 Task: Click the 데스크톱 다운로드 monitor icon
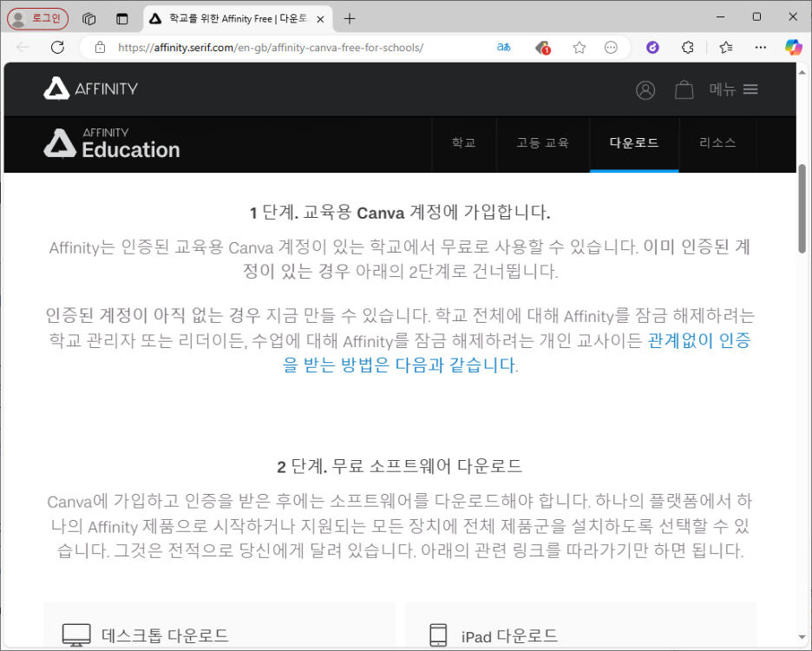coord(76,635)
